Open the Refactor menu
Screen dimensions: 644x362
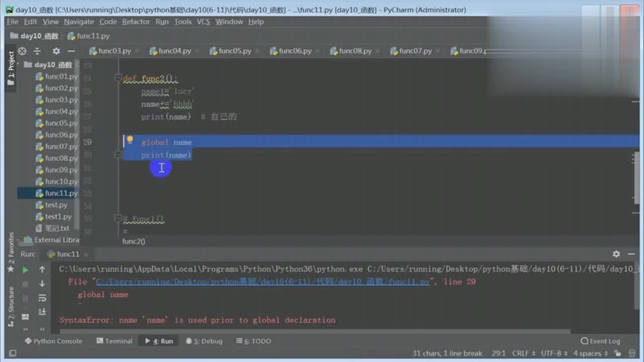[x=136, y=22]
